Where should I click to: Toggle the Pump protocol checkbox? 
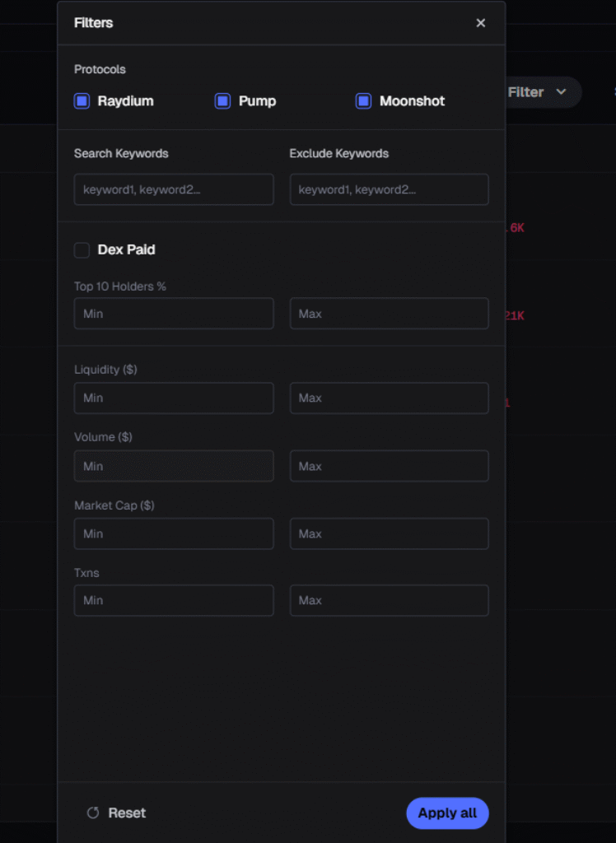pos(222,101)
